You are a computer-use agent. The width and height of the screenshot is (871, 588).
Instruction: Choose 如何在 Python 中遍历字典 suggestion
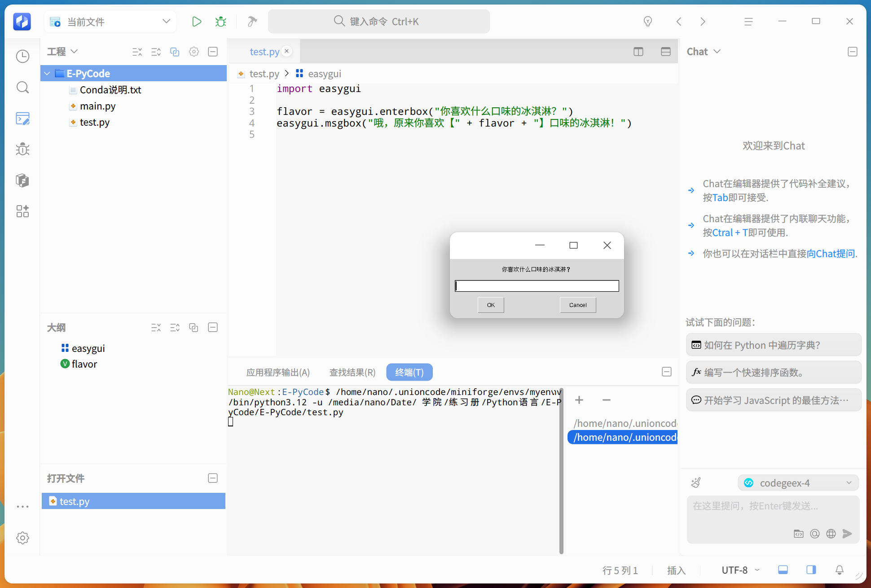click(x=774, y=345)
